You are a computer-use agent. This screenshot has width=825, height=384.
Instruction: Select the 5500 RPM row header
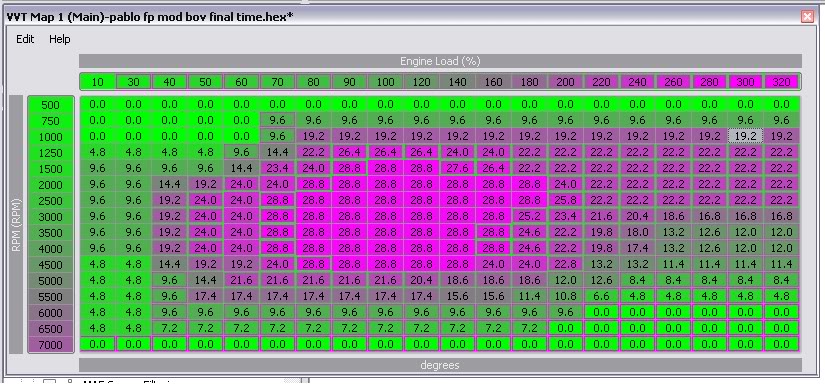click(51, 297)
